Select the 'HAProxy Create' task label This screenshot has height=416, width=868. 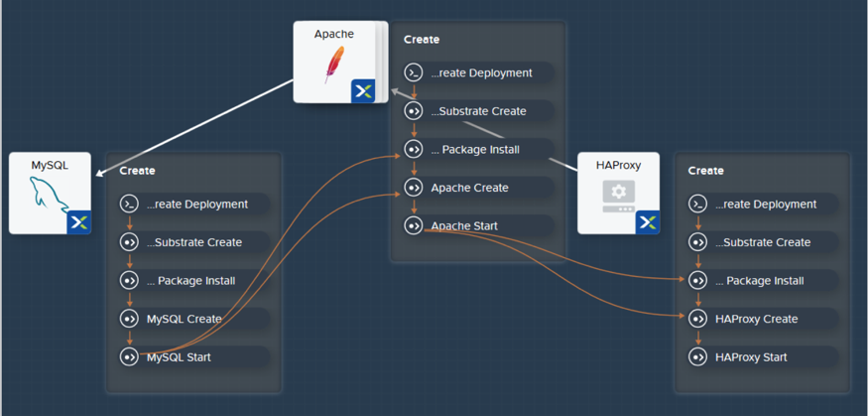click(x=756, y=319)
